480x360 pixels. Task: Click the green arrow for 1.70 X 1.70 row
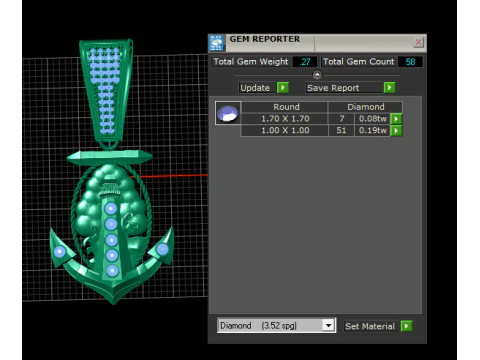(396, 119)
